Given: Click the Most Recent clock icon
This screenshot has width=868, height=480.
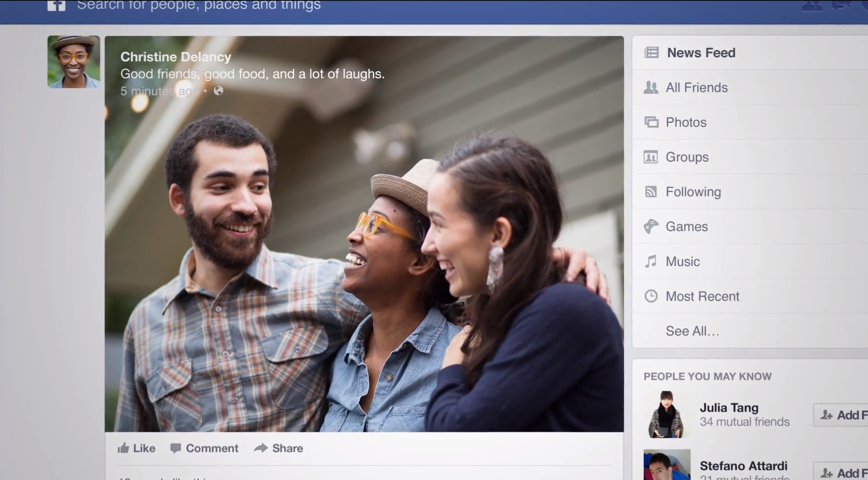Looking at the screenshot, I should [x=651, y=296].
